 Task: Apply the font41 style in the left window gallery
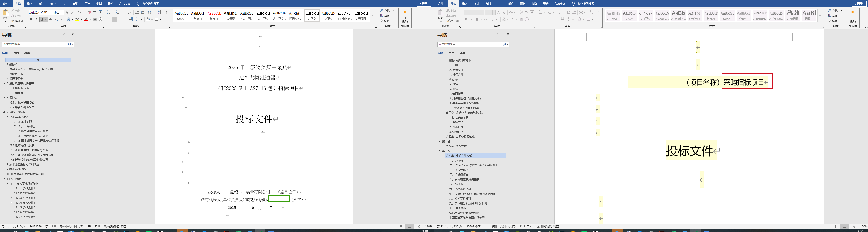click(x=214, y=15)
